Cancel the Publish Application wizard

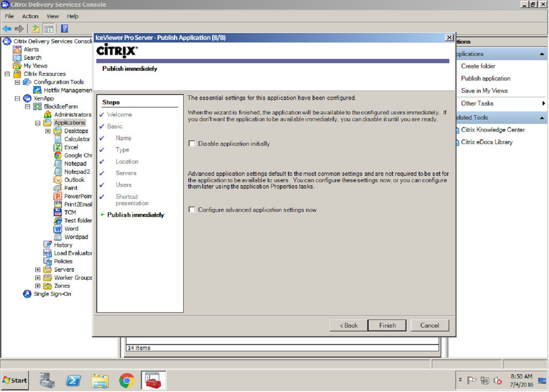click(430, 325)
